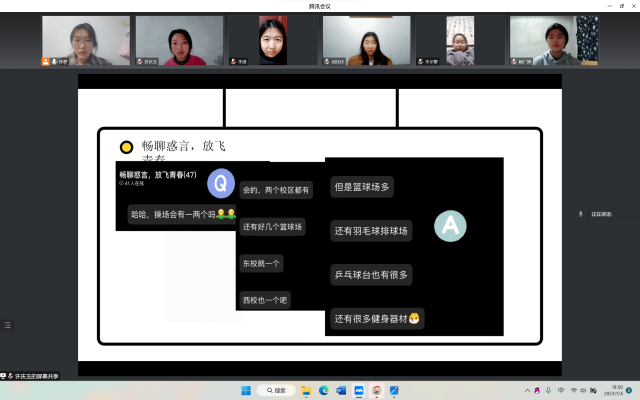Toggle the mic icon on the calligraphy-background tile
Viewport: 640px width, 400px height.
click(421, 61)
